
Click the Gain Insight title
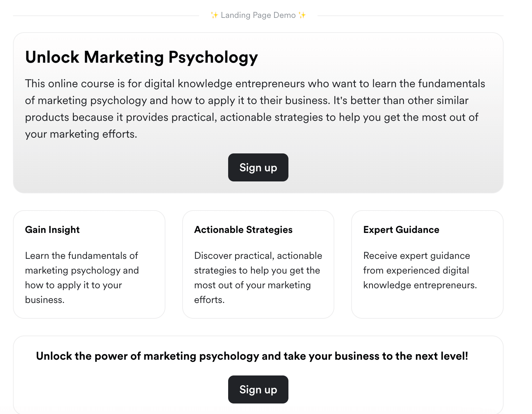tap(53, 230)
